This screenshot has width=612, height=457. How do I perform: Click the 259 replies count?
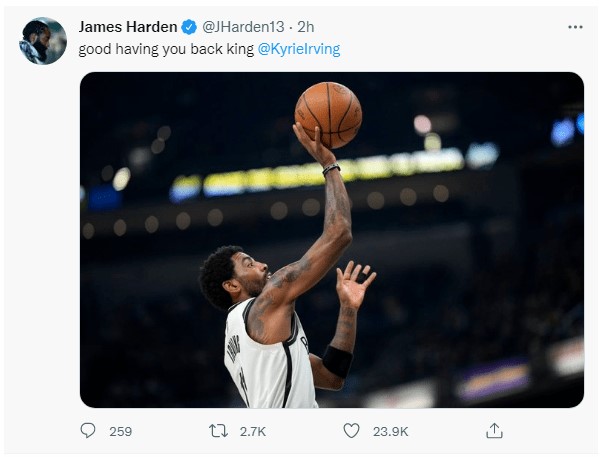coord(120,432)
